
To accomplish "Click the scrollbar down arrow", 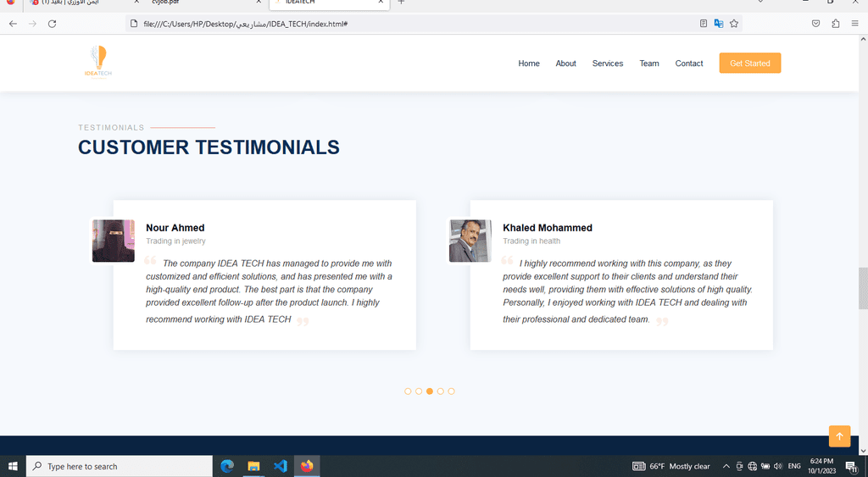I will coord(863,451).
